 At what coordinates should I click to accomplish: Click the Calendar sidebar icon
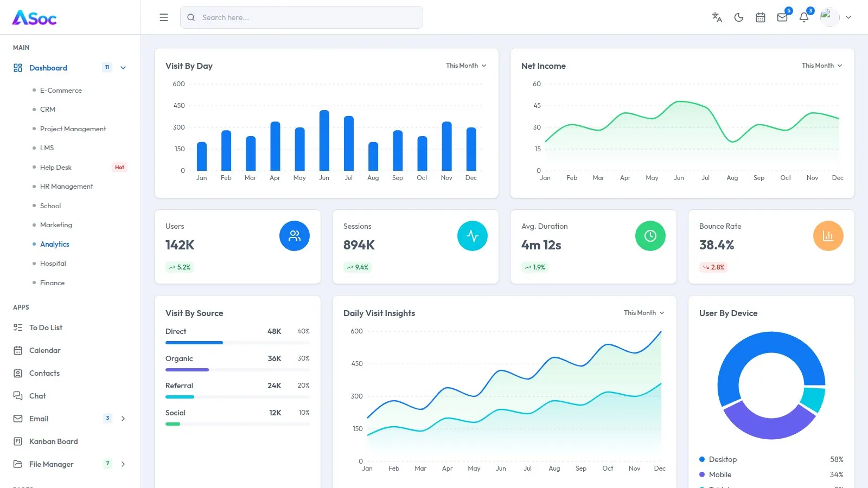click(18, 350)
